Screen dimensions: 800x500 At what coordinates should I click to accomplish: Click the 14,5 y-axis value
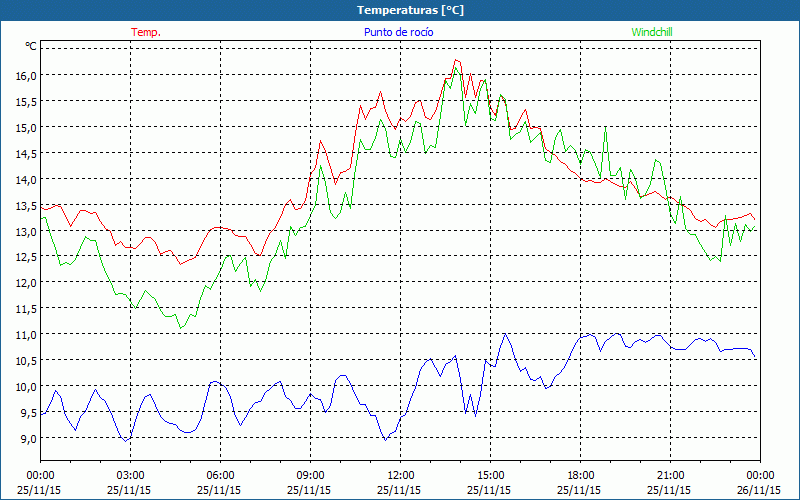tap(27, 154)
